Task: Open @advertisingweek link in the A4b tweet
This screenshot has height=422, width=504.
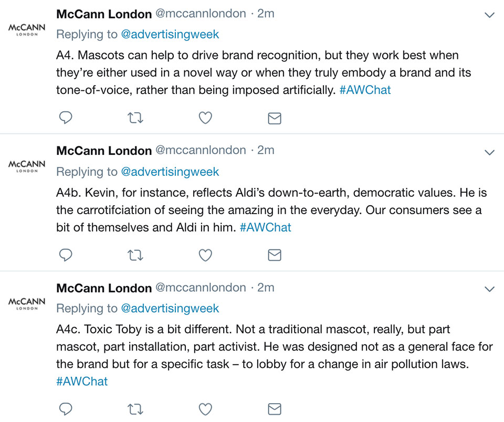Action: (x=170, y=172)
